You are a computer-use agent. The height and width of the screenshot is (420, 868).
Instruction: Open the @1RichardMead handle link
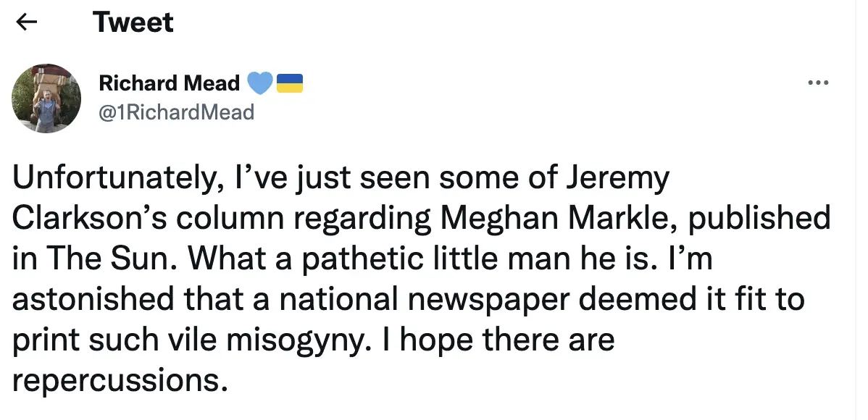(176, 112)
